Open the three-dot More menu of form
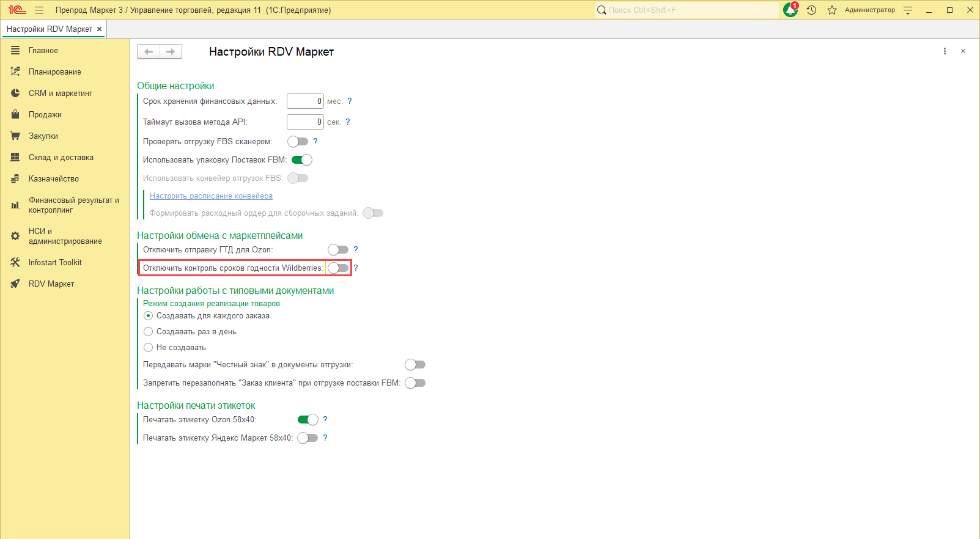The width and height of the screenshot is (980, 539). 945,51
